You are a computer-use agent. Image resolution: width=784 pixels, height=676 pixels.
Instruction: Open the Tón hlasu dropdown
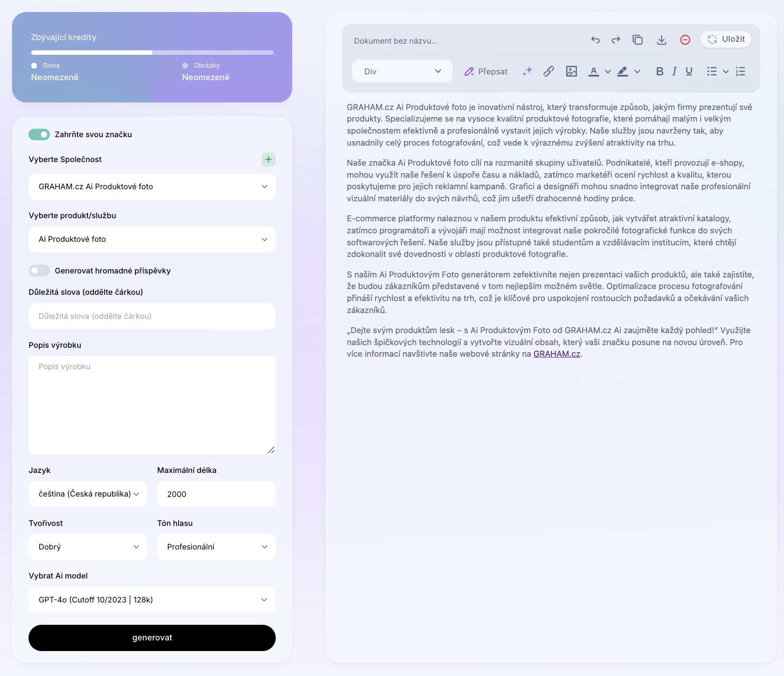(x=216, y=547)
